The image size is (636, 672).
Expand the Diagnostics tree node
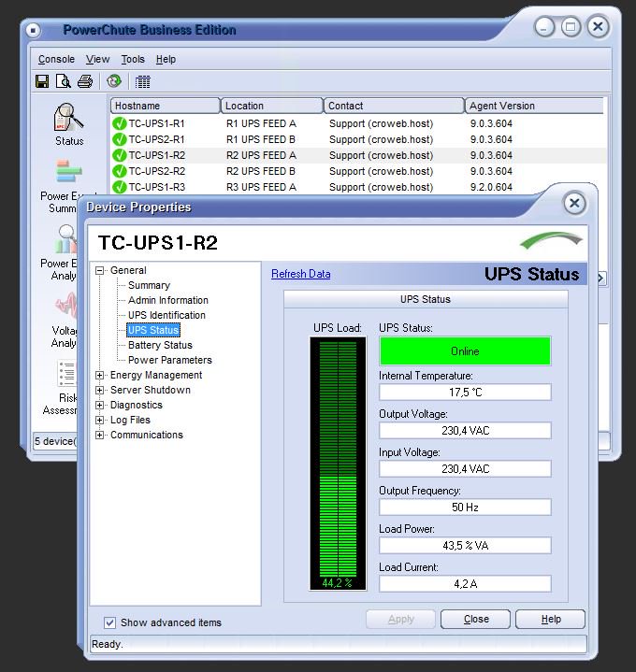(99, 406)
